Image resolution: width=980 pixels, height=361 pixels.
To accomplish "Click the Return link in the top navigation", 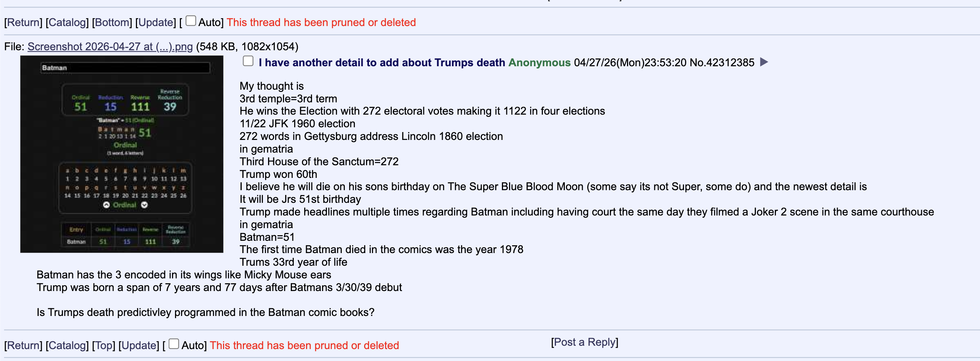I will click(23, 22).
